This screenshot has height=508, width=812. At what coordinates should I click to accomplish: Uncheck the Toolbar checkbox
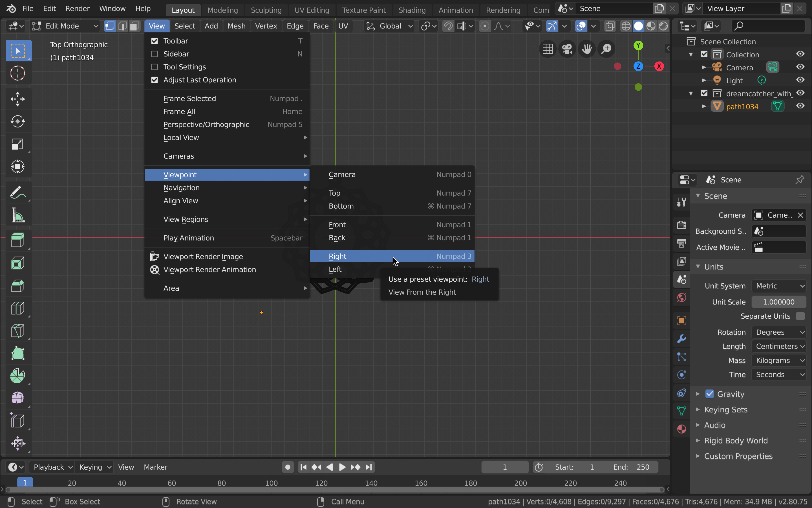(154, 41)
